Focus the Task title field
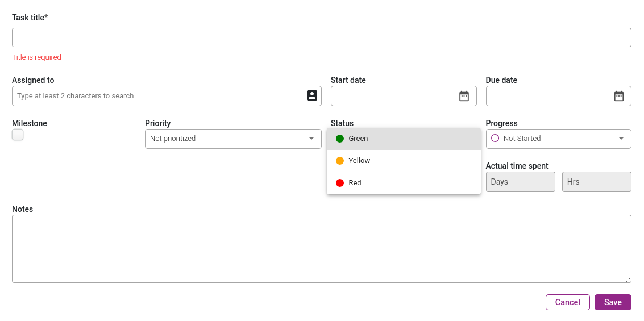 click(x=322, y=37)
